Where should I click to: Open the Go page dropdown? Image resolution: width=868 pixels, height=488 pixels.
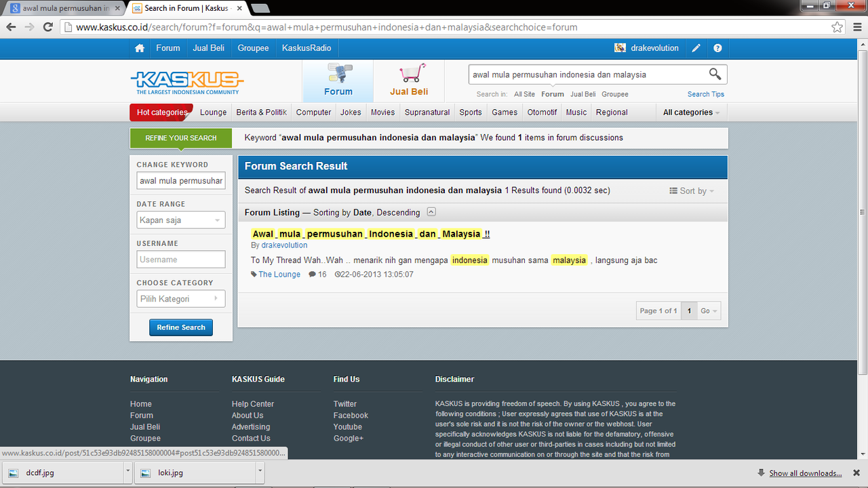click(x=709, y=311)
